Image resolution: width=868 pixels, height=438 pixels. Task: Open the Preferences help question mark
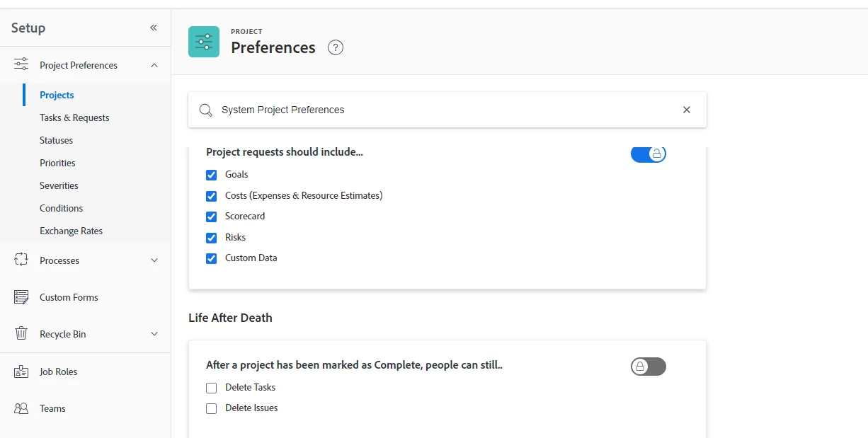pos(336,47)
